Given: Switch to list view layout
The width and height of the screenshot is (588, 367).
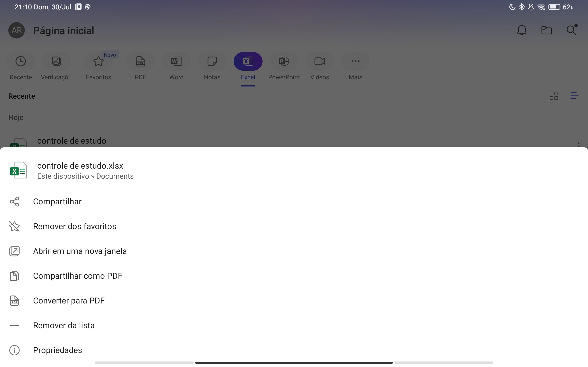Looking at the screenshot, I should (x=574, y=96).
